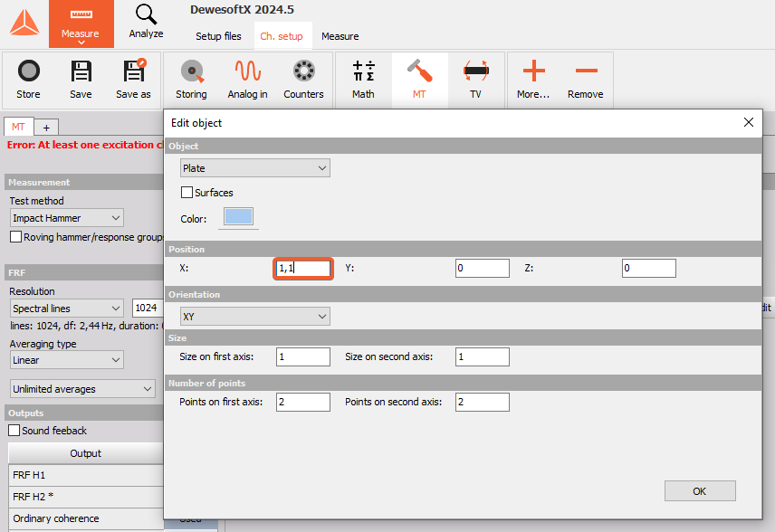Viewport: 775px width, 532px height.
Task: Open the Object type Plate dropdown
Action: [x=255, y=168]
